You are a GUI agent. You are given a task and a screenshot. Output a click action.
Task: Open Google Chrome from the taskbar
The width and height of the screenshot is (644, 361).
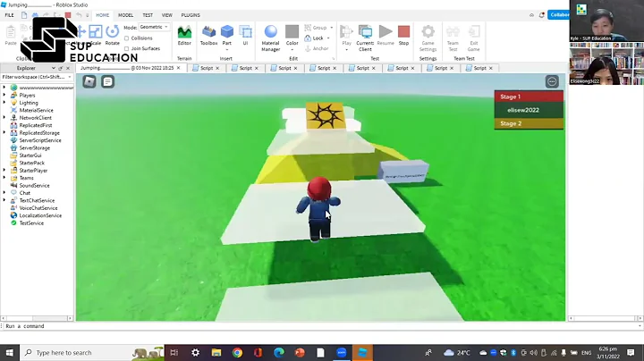[237, 353]
